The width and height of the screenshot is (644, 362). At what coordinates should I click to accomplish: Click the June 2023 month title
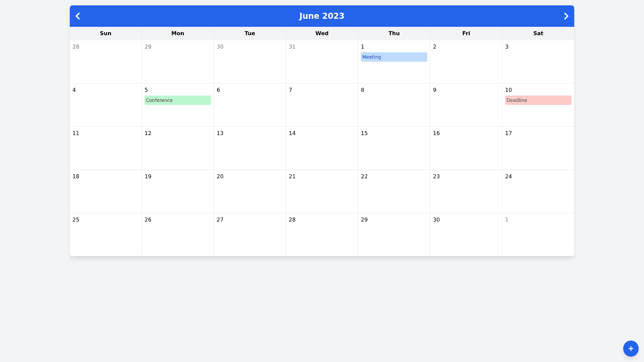coord(322,16)
